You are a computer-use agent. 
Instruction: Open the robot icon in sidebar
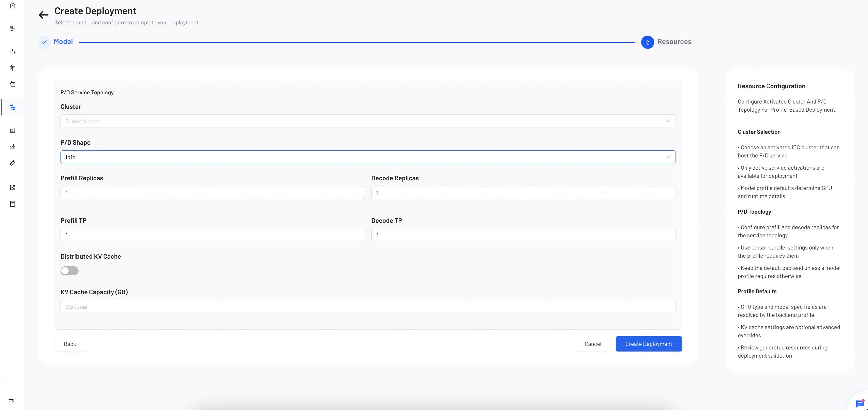12,52
